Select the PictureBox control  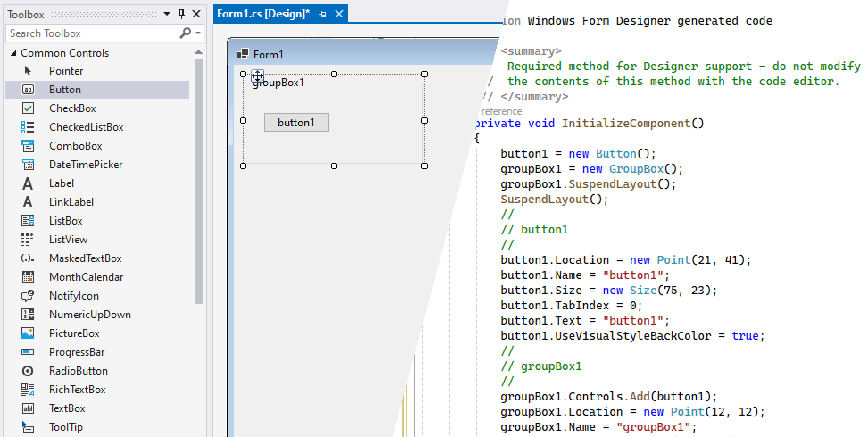pyautogui.click(x=74, y=333)
